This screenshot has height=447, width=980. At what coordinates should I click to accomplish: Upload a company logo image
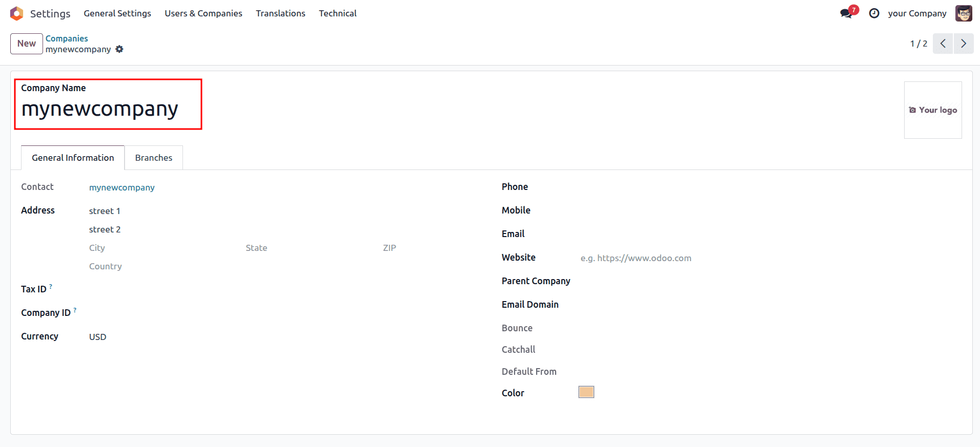933,110
